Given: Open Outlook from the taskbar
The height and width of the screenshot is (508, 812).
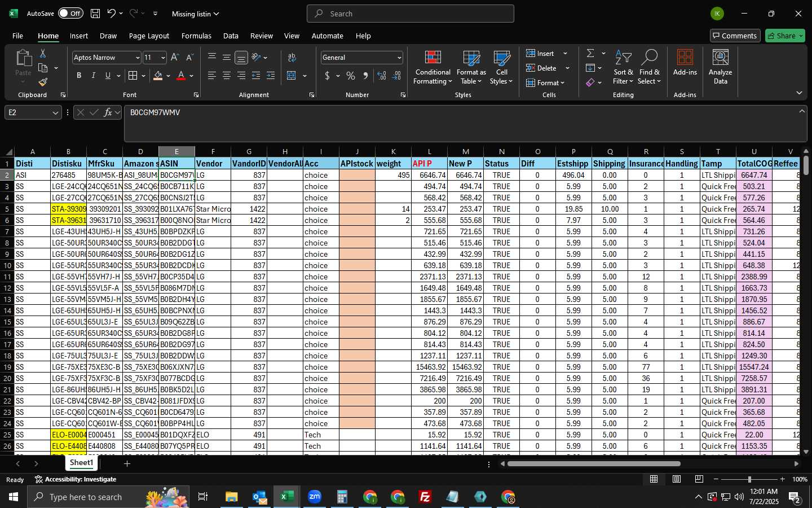Looking at the screenshot, I should click(x=259, y=497).
